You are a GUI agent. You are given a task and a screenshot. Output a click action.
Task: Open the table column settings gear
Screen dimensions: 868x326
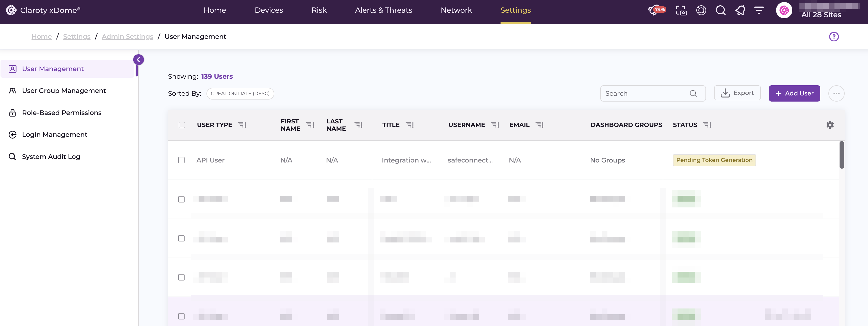830,125
